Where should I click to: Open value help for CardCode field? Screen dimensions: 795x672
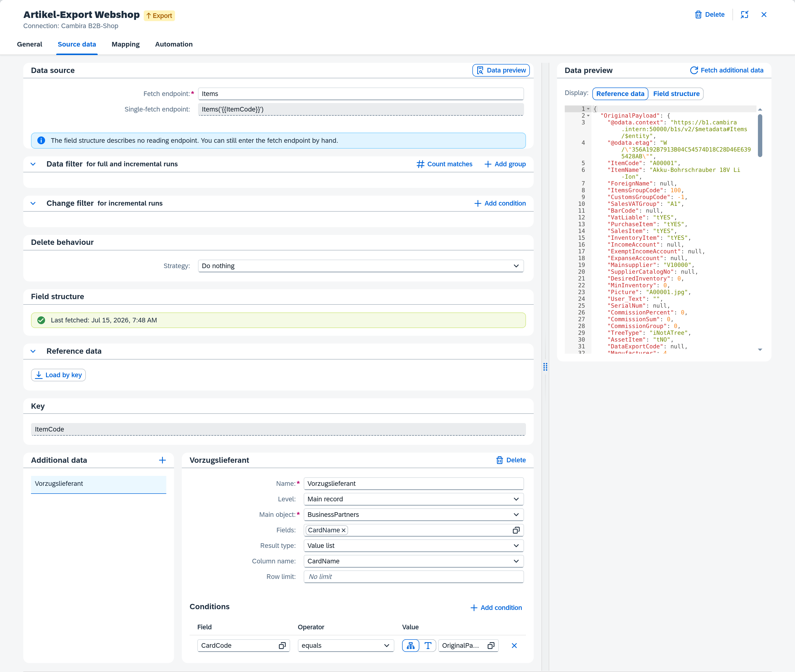(x=282, y=646)
